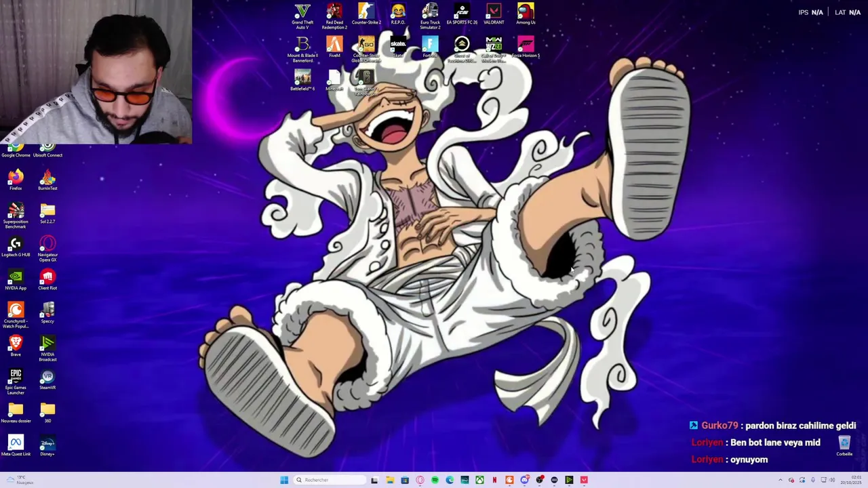Screen dimensions: 868x488
Task: Open the Disney+ desktop icon
Action: tap(47, 446)
